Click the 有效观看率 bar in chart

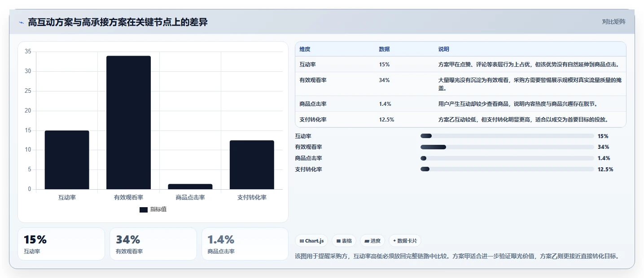pyautogui.click(x=128, y=122)
